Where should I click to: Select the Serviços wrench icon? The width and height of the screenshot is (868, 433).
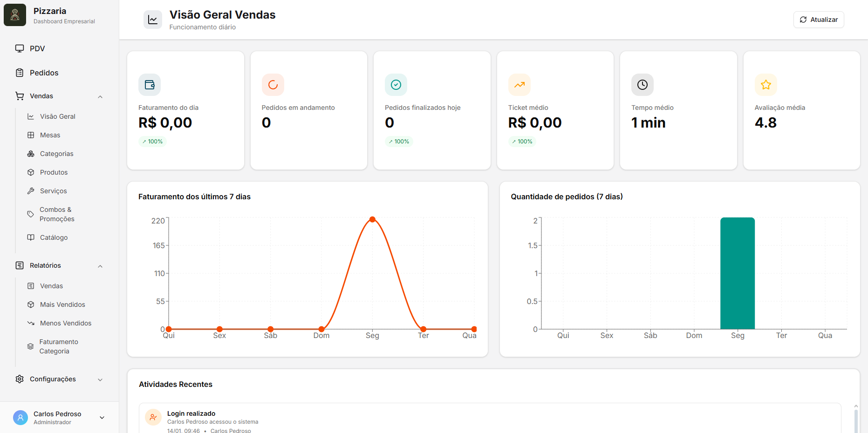coord(31,190)
